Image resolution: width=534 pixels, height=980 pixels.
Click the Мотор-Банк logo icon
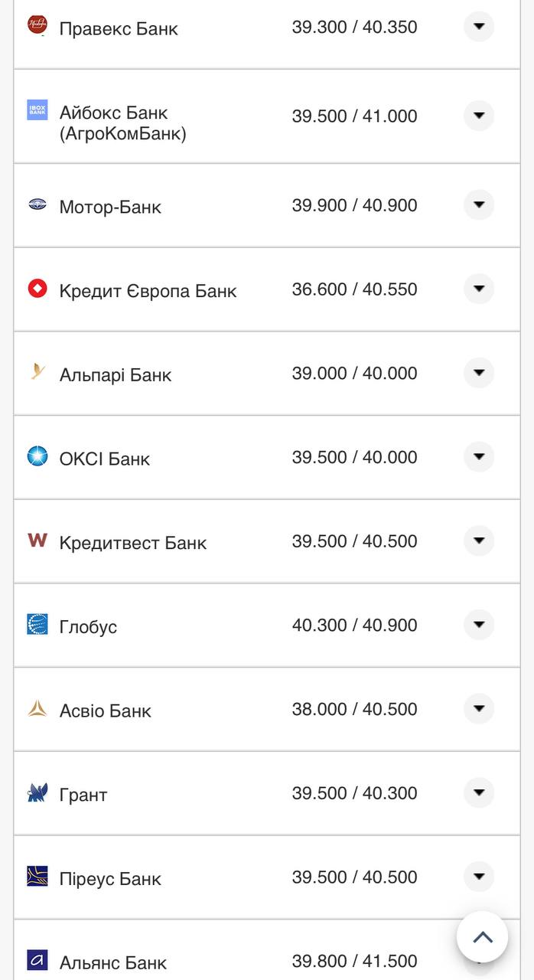pyautogui.click(x=37, y=204)
